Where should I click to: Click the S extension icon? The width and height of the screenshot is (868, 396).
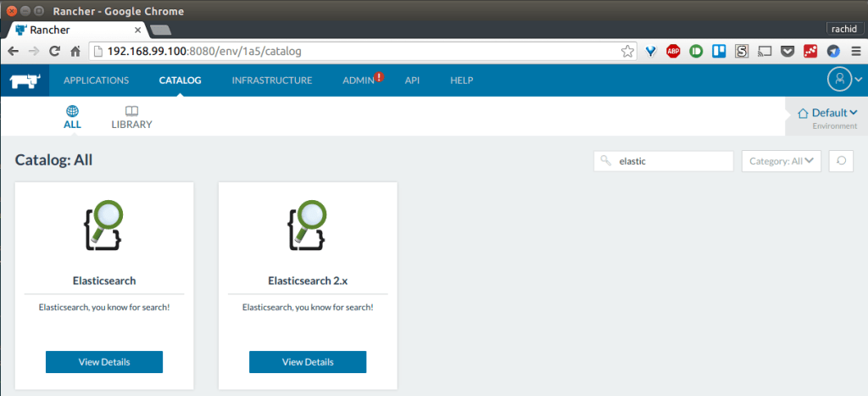742,52
